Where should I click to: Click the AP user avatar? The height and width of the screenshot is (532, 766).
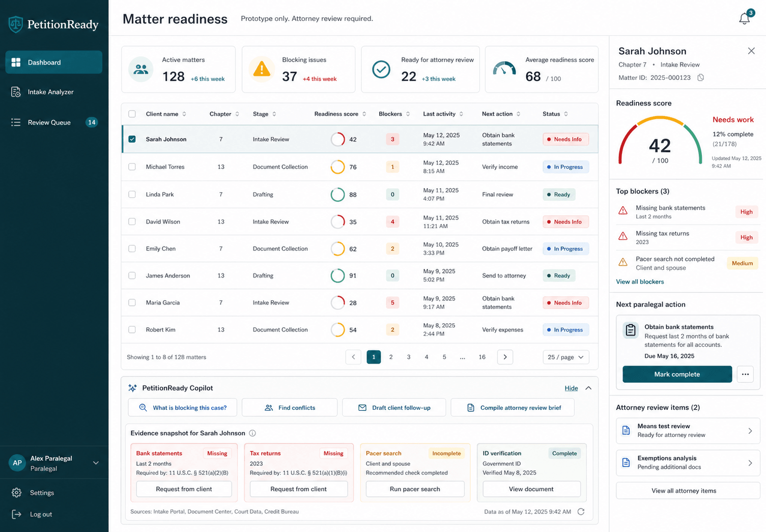17,463
